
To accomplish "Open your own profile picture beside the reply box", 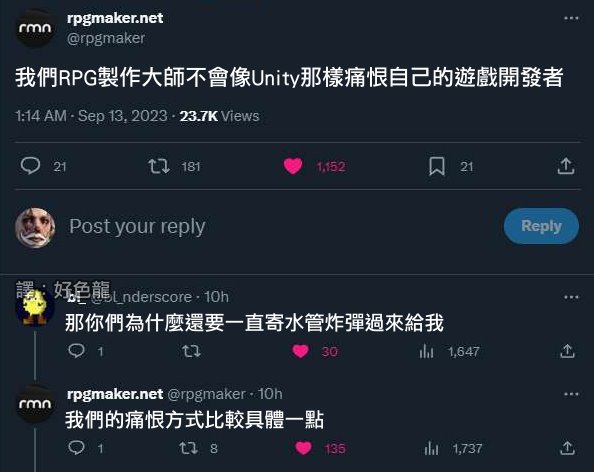I will [x=35, y=227].
